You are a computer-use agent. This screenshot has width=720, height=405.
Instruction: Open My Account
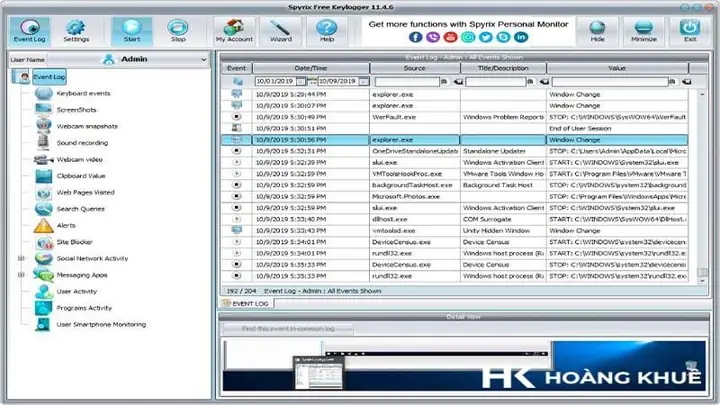[x=234, y=31]
